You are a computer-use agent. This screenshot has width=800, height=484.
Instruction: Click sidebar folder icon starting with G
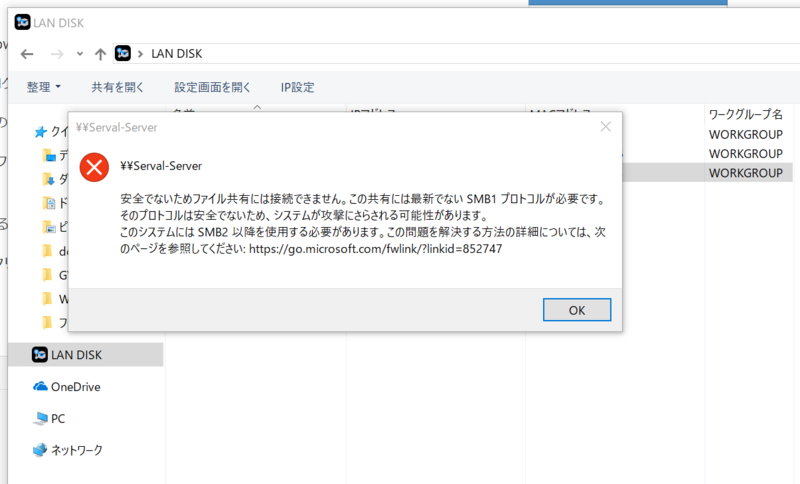coord(47,275)
